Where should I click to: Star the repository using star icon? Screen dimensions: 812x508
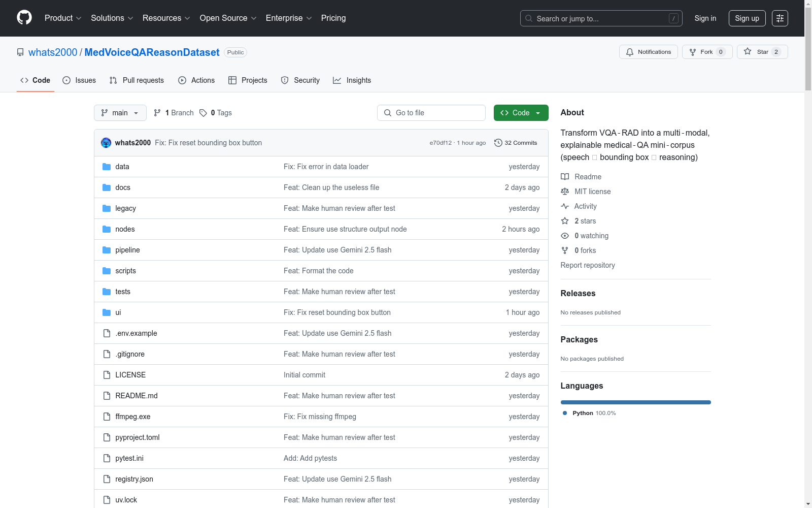tap(748, 51)
